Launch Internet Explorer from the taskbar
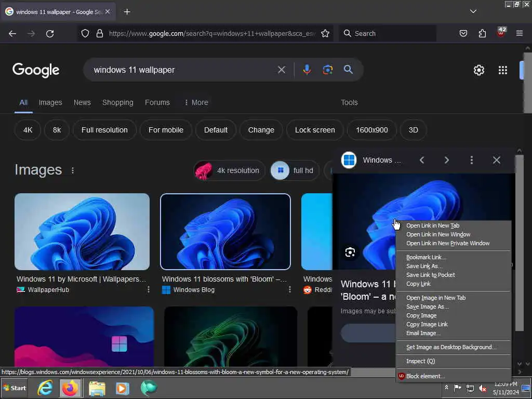Viewport: 532px width, 399px height. [45, 388]
